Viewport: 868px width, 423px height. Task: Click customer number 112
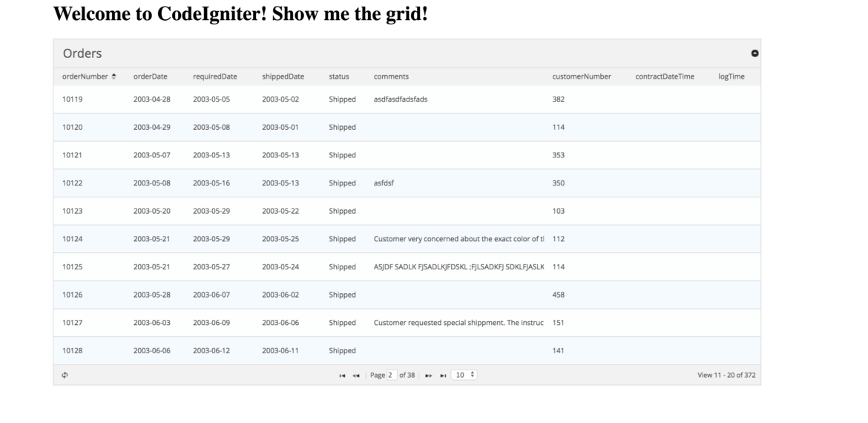pyautogui.click(x=558, y=239)
